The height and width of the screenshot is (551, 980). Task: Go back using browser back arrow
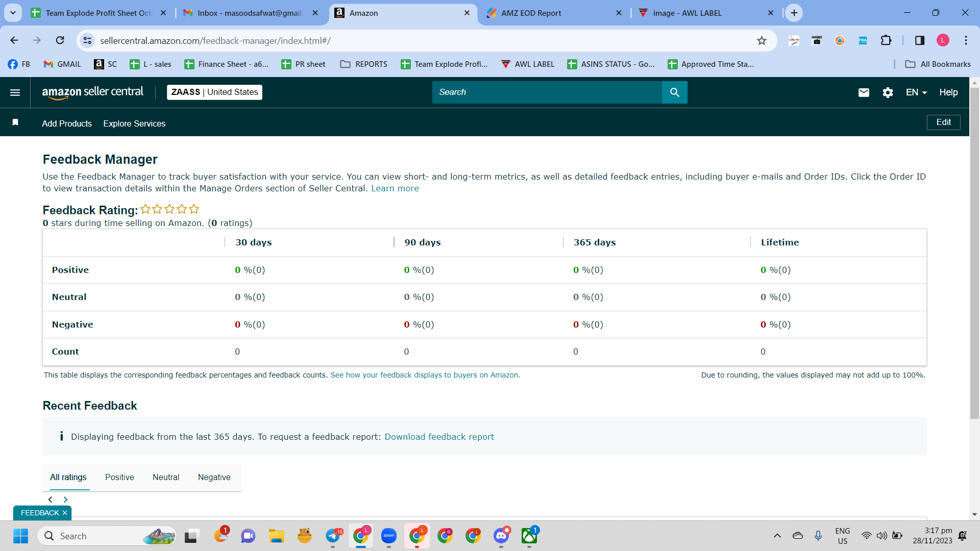click(14, 40)
